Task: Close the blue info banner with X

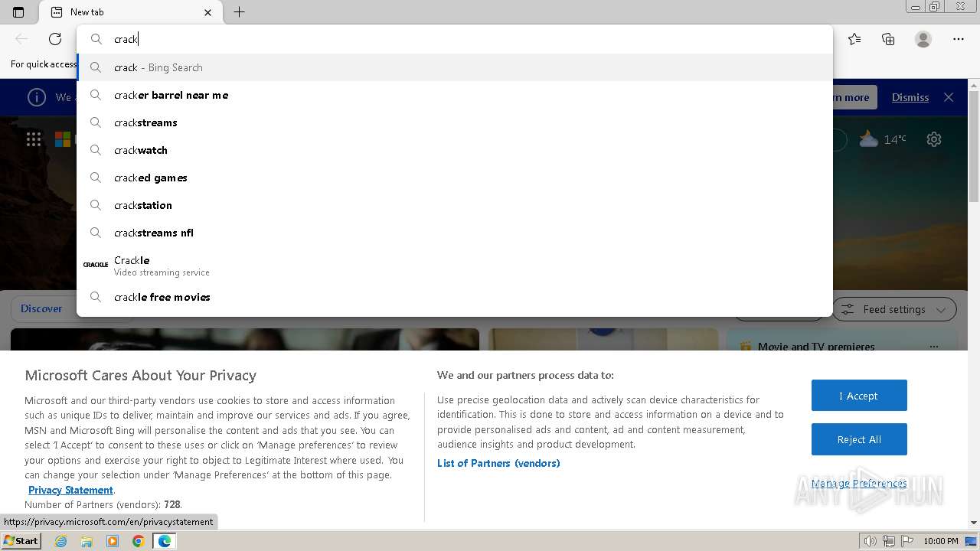Action: click(949, 97)
